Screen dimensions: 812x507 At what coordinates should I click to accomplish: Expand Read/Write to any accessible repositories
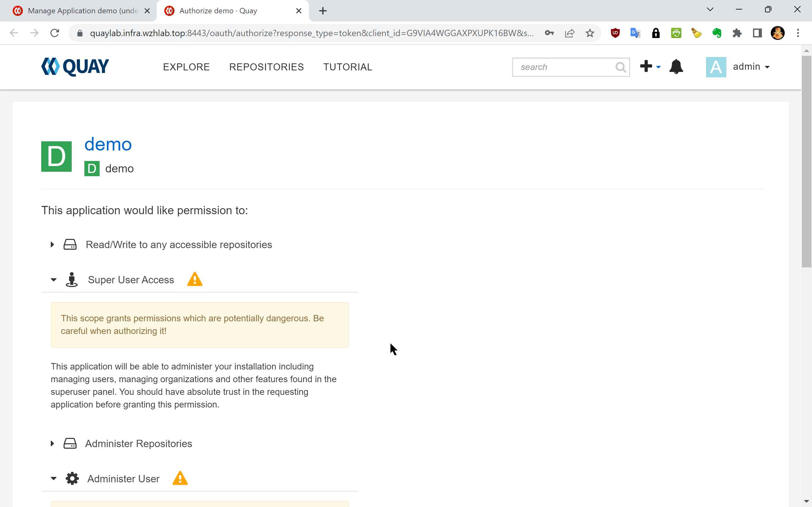pos(53,244)
